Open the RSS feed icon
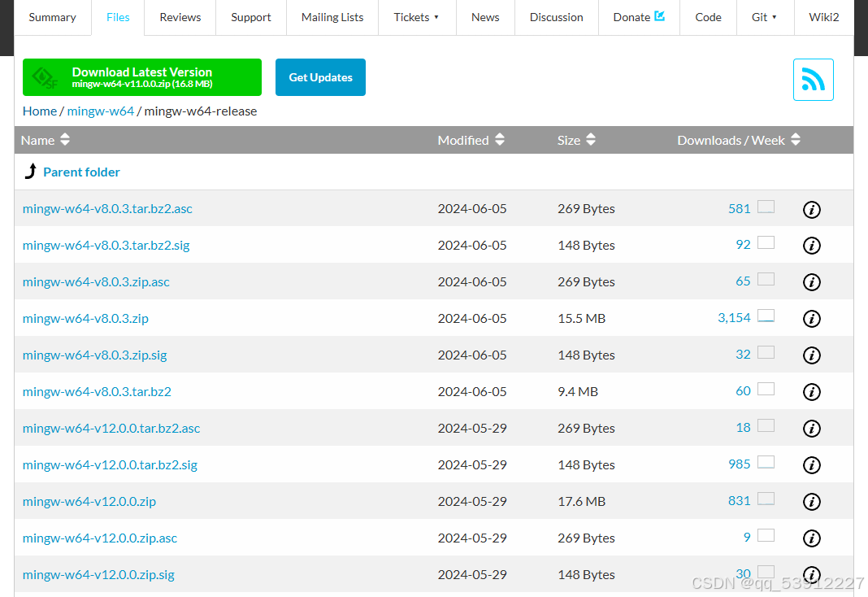Image resolution: width=868 pixels, height=597 pixels. (813, 80)
